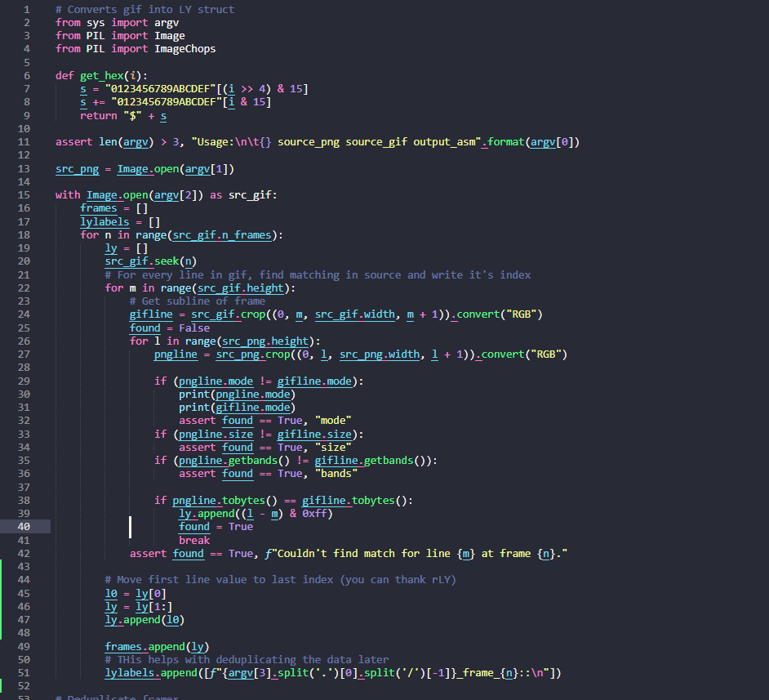Click the 'Move first line value' comment

point(280,580)
